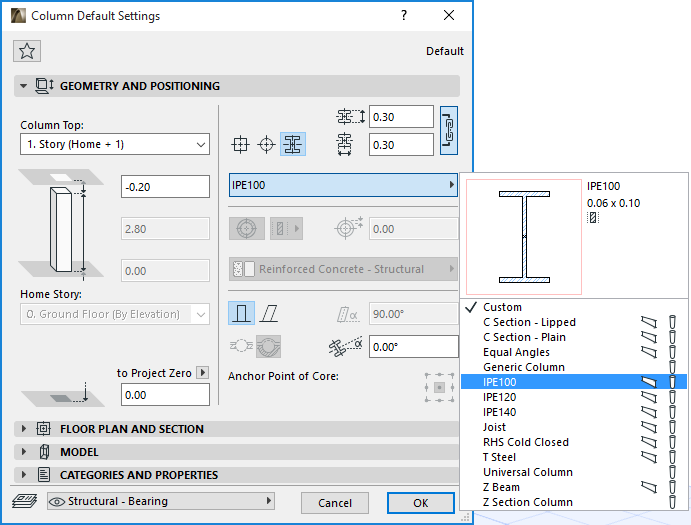This screenshot has height=525, width=691.
Task: Click the profile height dimension icon
Action: [350, 117]
